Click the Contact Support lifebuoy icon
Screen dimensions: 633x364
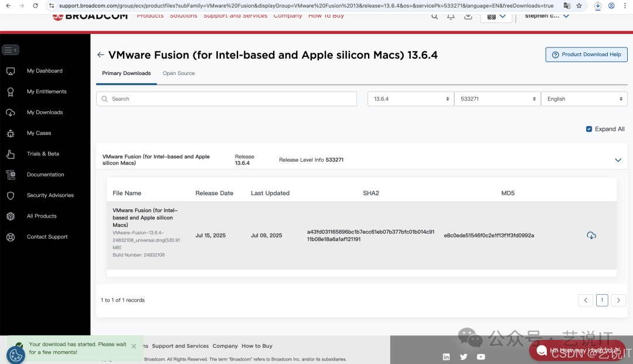click(x=11, y=237)
